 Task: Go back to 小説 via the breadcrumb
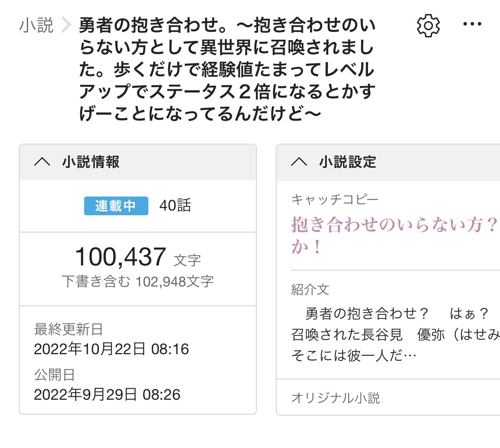click(36, 25)
